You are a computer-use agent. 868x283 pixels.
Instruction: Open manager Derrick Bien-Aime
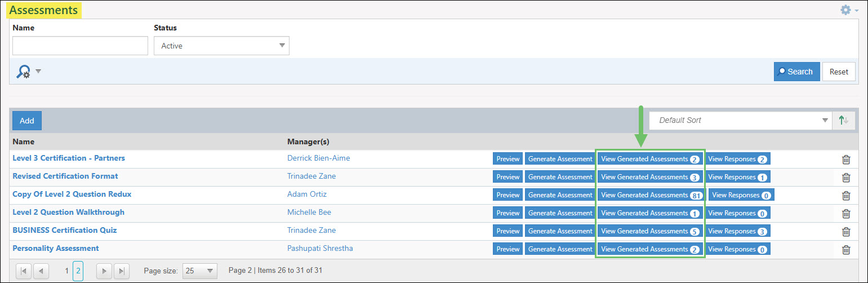319,158
